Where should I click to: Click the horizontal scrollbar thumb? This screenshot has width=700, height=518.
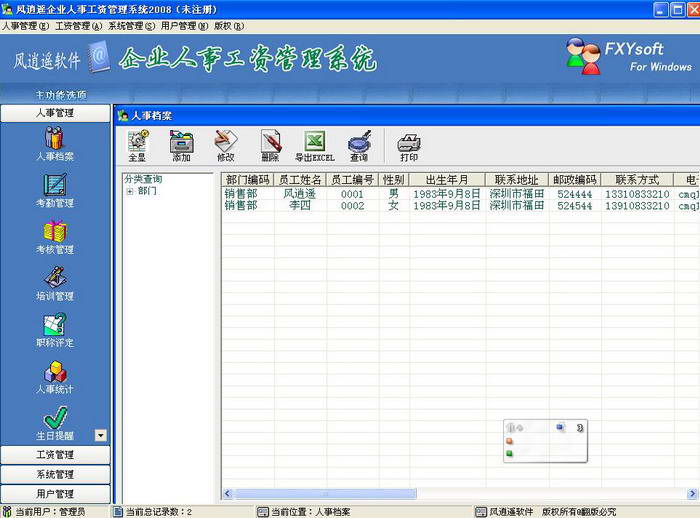(325, 493)
